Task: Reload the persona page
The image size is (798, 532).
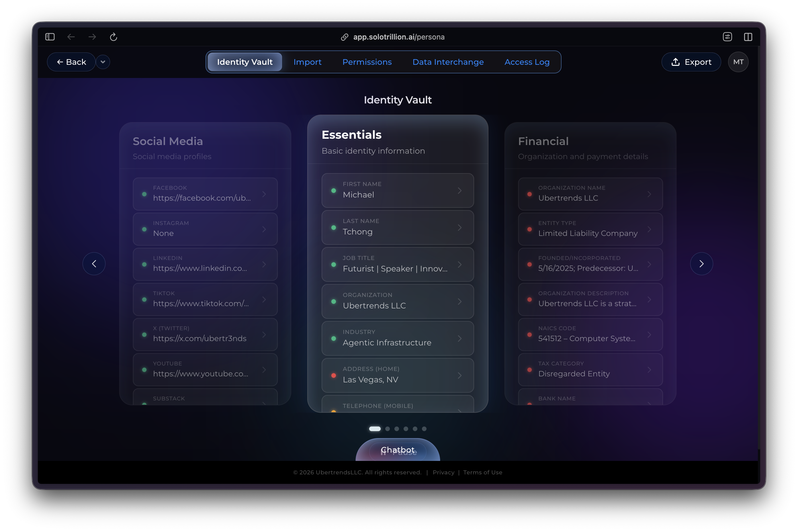Action: click(x=113, y=37)
